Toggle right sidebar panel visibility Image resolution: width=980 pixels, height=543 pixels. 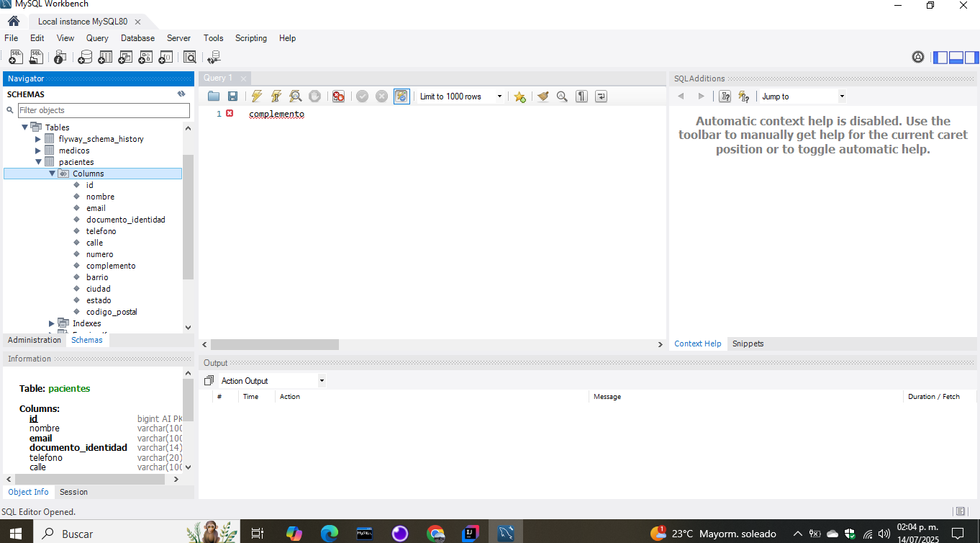tap(972, 58)
